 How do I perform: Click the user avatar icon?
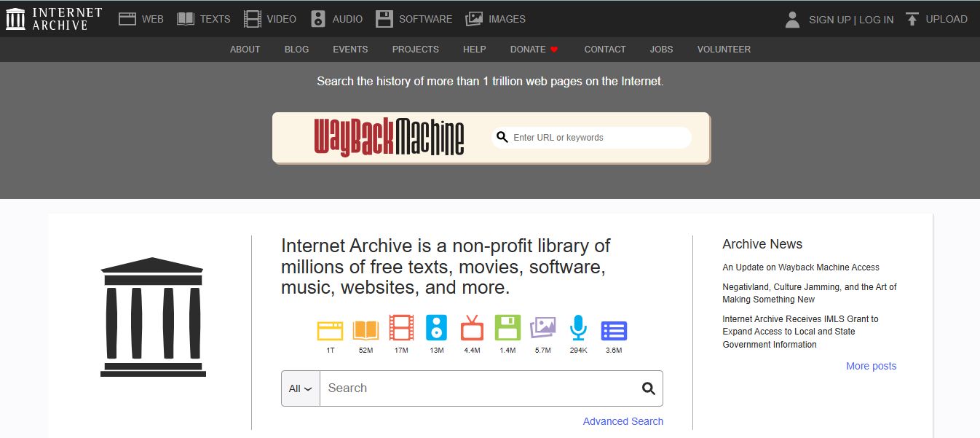793,20
